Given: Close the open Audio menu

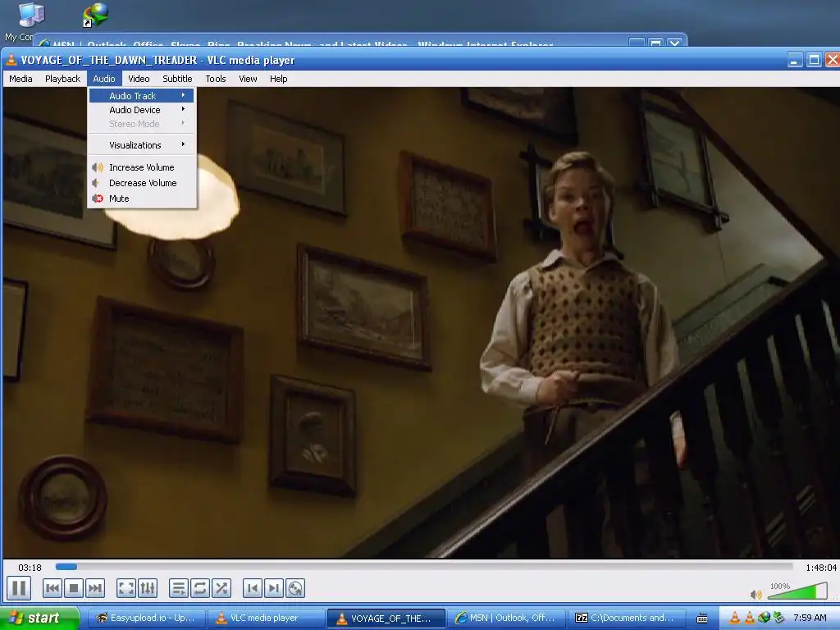Looking at the screenshot, I should (104, 79).
